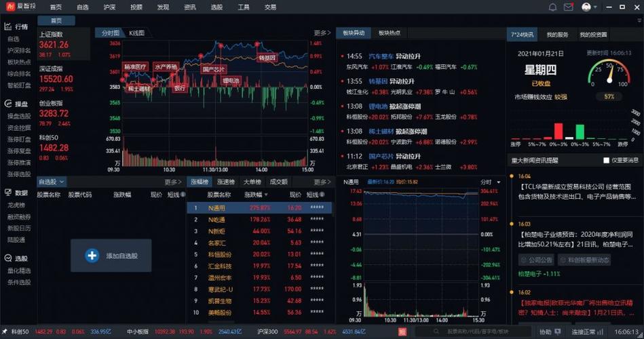644x339 pixels.
Task: Select the N通用 row in 涨幅榜
Action: point(259,208)
